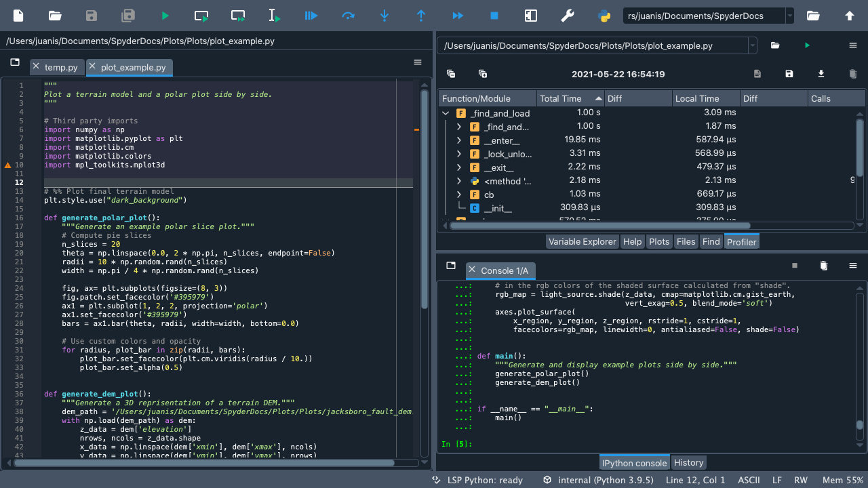Image resolution: width=868 pixels, height=488 pixels.
Task: Expand the __enter__ function row
Action: click(x=459, y=140)
